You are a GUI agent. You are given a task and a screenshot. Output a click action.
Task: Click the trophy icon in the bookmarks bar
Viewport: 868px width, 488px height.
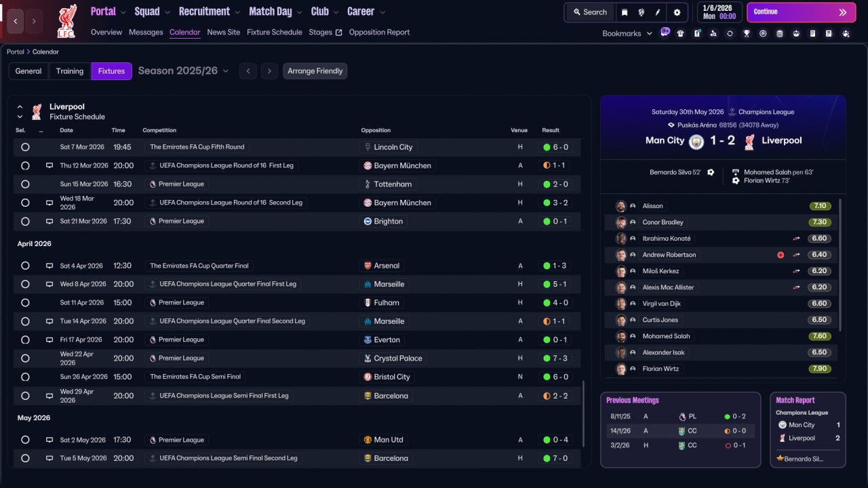[x=747, y=33]
